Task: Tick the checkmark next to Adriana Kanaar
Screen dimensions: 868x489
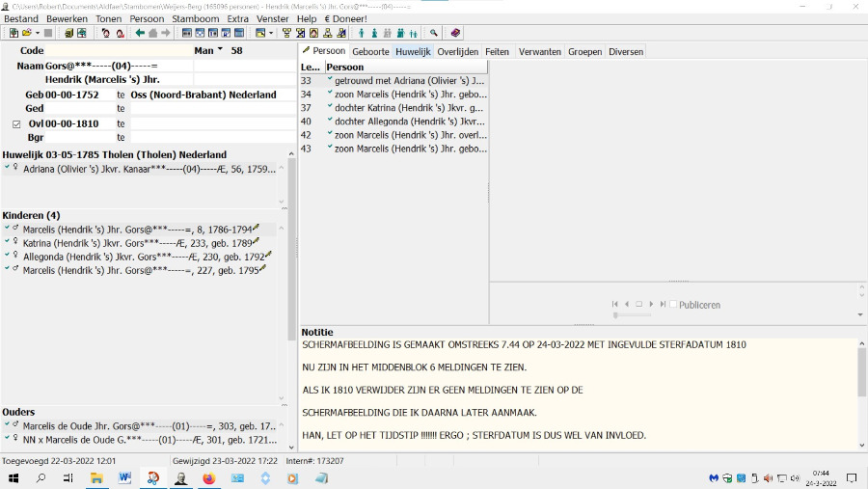Action: tap(7, 168)
